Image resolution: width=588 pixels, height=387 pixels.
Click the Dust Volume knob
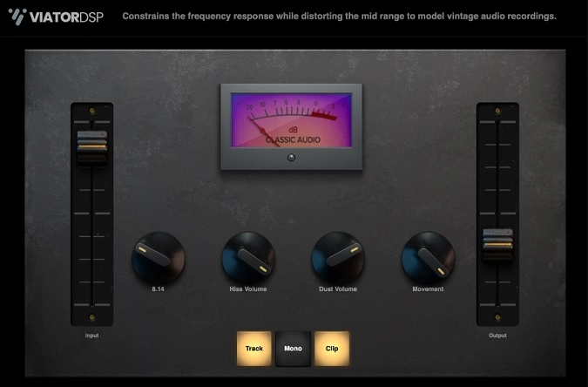pyautogui.click(x=338, y=258)
